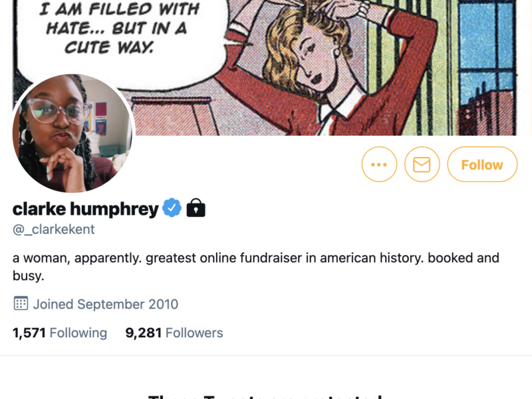The image size is (532, 399).
Task: Open the three-dot more options menu
Action: (x=379, y=164)
